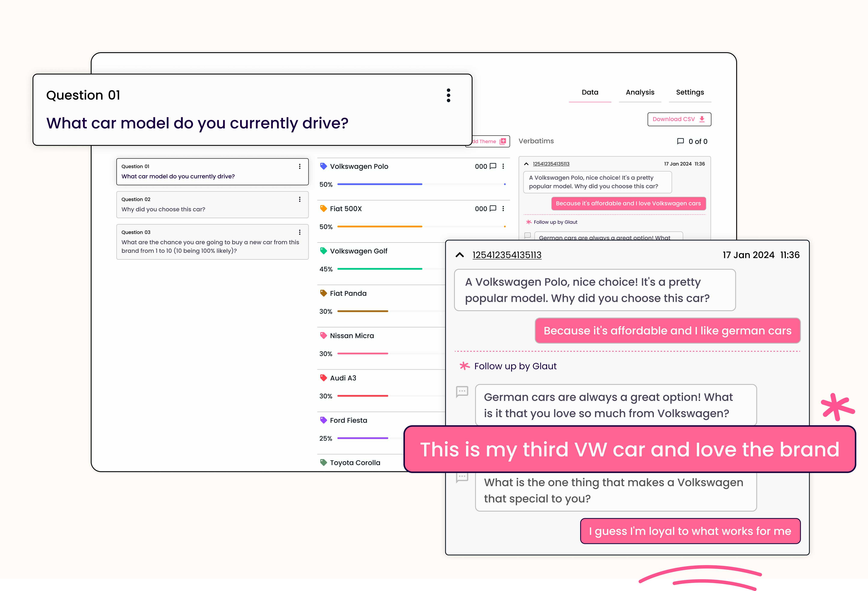Collapse the small verbatim card chevron in Verbatims panel
868x591 pixels.
click(x=526, y=164)
